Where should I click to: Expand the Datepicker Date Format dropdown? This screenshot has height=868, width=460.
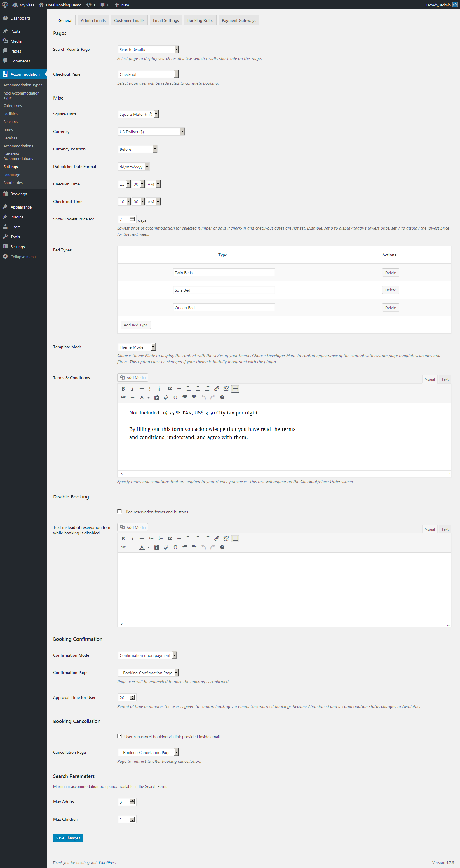click(x=134, y=167)
